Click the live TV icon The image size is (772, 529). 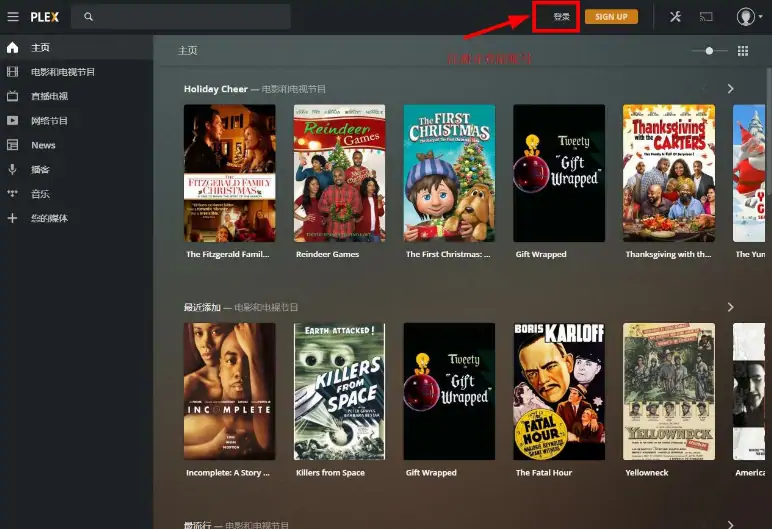click(12, 96)
